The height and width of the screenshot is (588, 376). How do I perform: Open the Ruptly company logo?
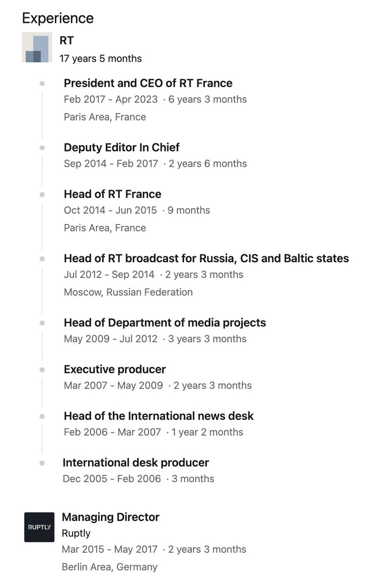pyautogui.click(x=39, y=527)
